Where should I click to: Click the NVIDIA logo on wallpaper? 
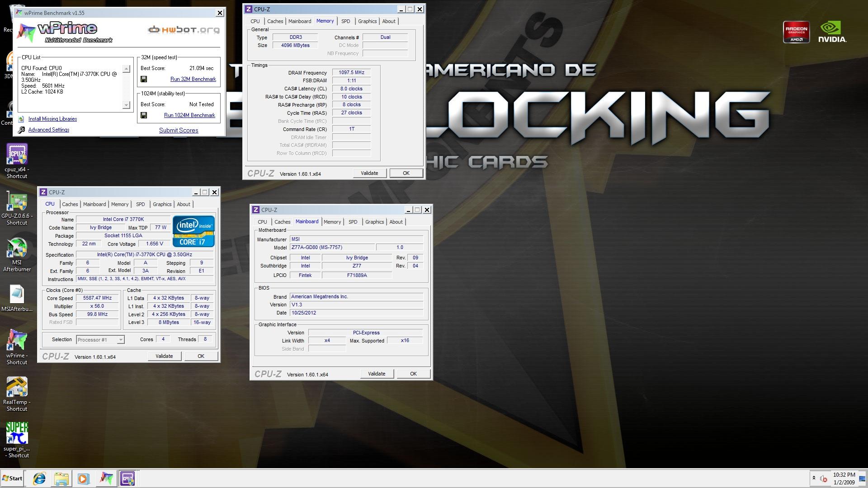point(832,32)
